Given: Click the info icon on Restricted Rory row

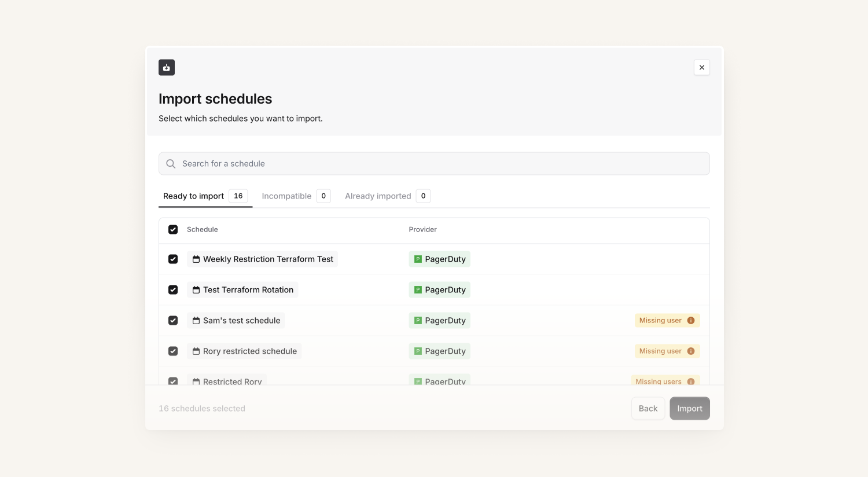Looking at the screenshot, I should 690,381.
